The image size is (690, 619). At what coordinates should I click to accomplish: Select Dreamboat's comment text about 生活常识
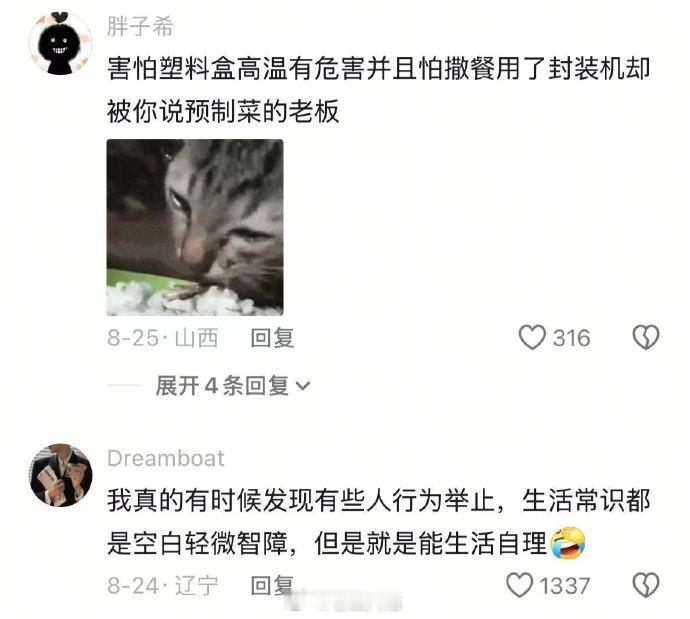pos(378,522)
